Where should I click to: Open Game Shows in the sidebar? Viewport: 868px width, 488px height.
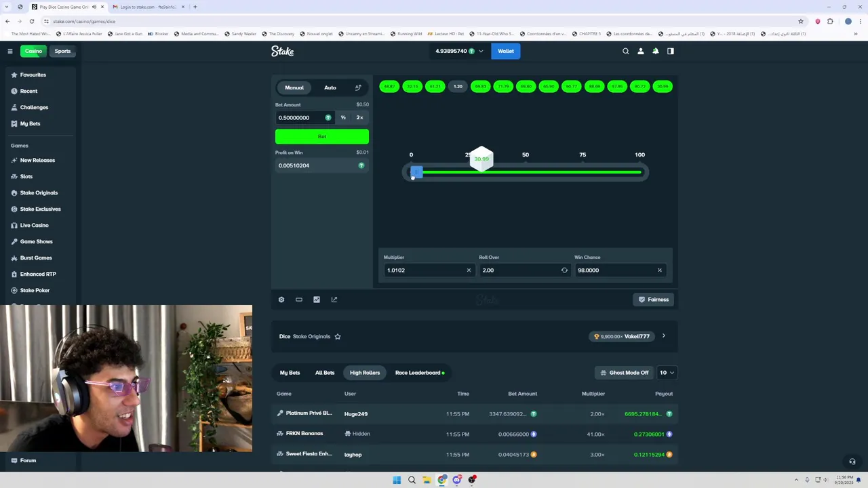pyautogui.click(x=36, y=241)
